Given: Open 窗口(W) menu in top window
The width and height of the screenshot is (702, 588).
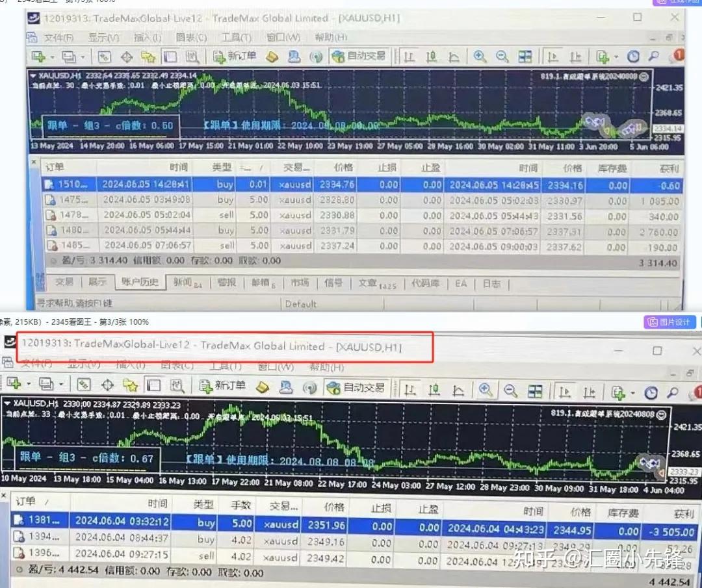Looking at the screenshot, I should 283,38.
